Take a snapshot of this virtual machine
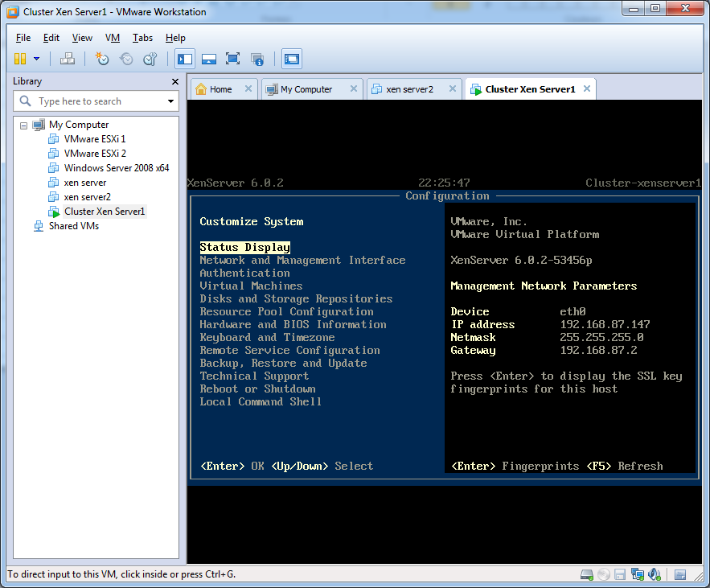 click(102, 59)
